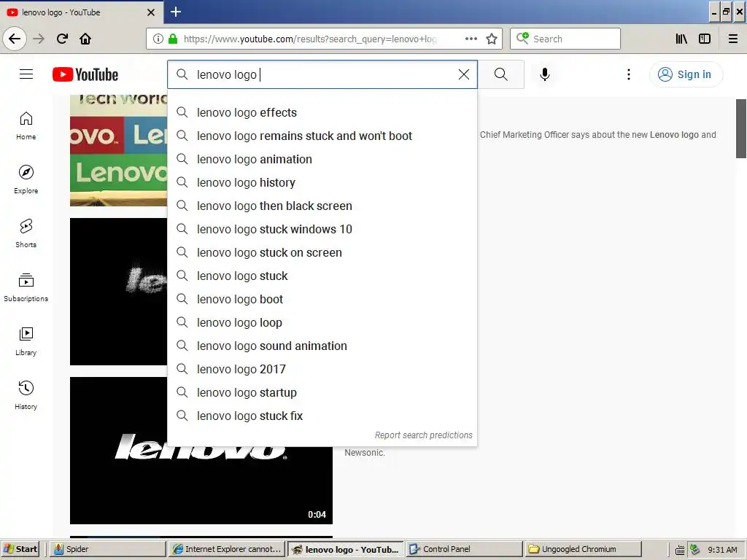The height and width of the screenshot is (560, 747).
Task: Open Subscriptions in the YouTube sidebar
Action: pyautogui.click(x=26, y=287)
